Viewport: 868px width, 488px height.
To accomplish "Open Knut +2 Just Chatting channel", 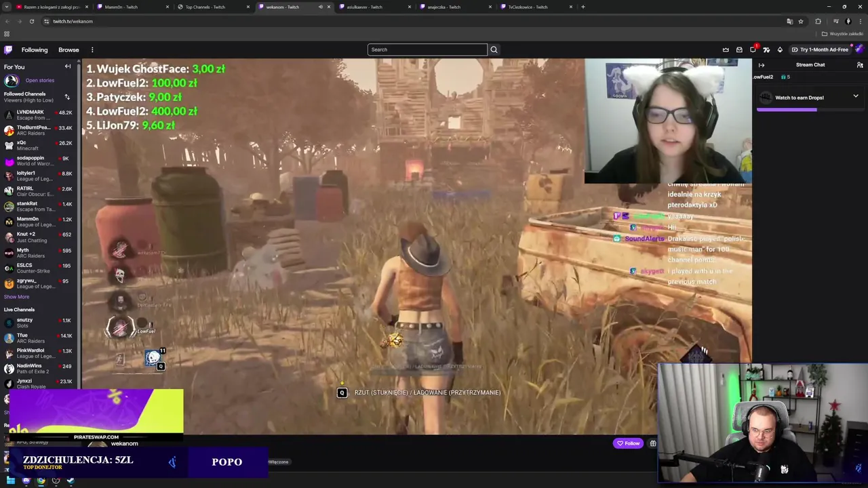I will [38, 237].
